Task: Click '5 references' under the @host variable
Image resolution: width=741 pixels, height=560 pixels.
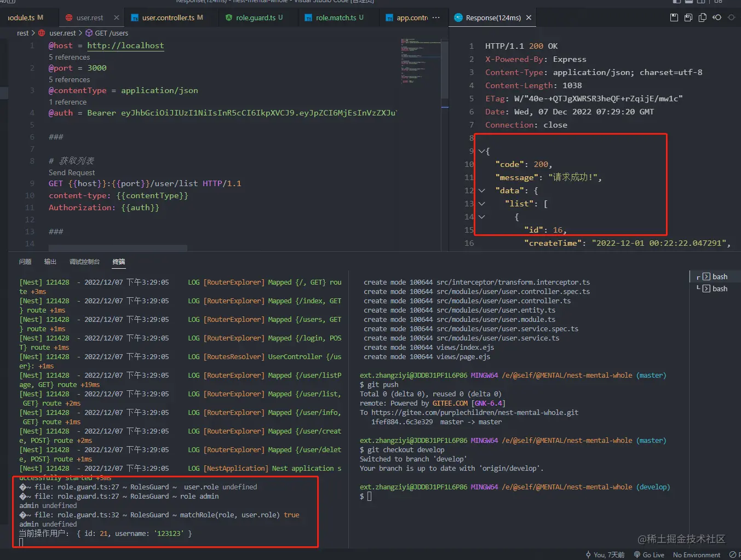Action: [69, 57]
